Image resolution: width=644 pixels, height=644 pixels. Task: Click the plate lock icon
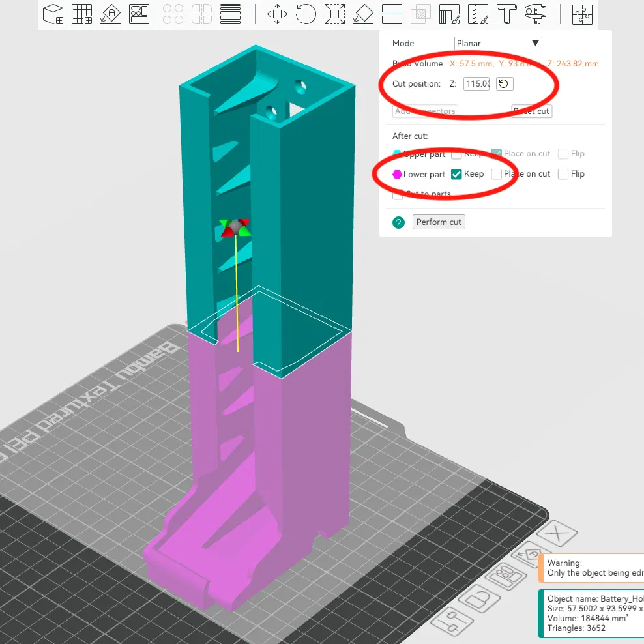[479, 599]
